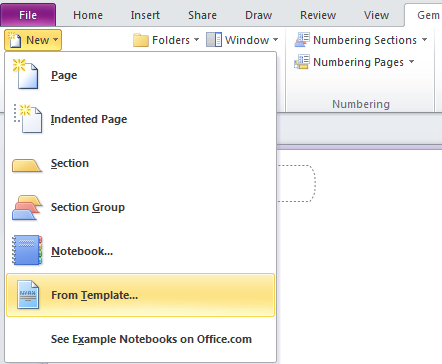Click the Folders button label
This screenshot has width=442, height=364.
point(171,40)
